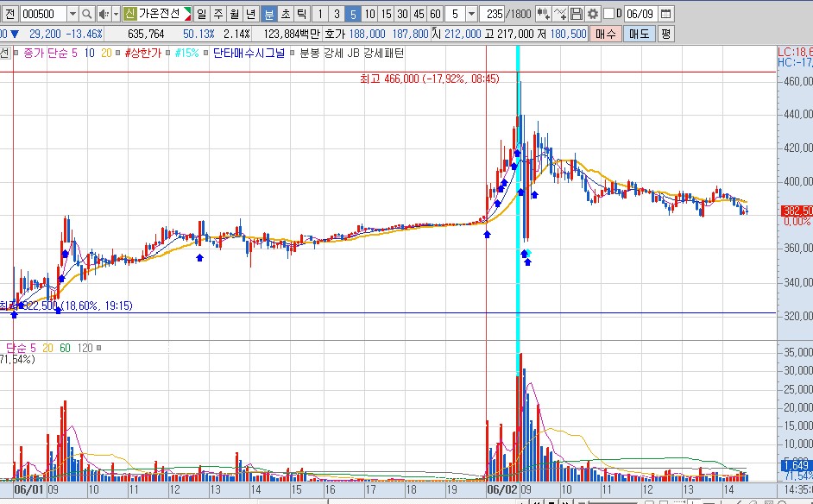Click the green 신 badge icon

[x=129, y=14]
